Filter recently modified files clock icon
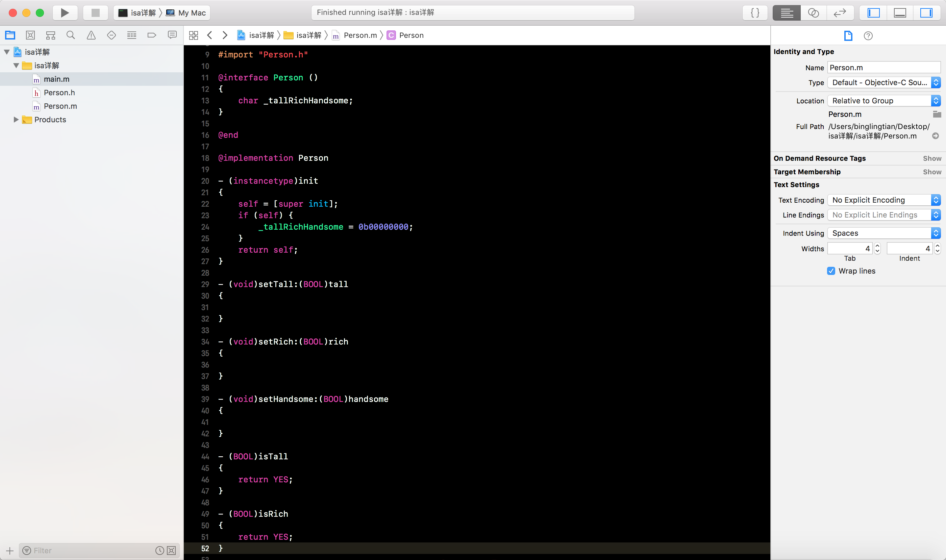Image resolution: width=946 pixels, height=560 pixels. pyautogui.click(x=160, y=551)
